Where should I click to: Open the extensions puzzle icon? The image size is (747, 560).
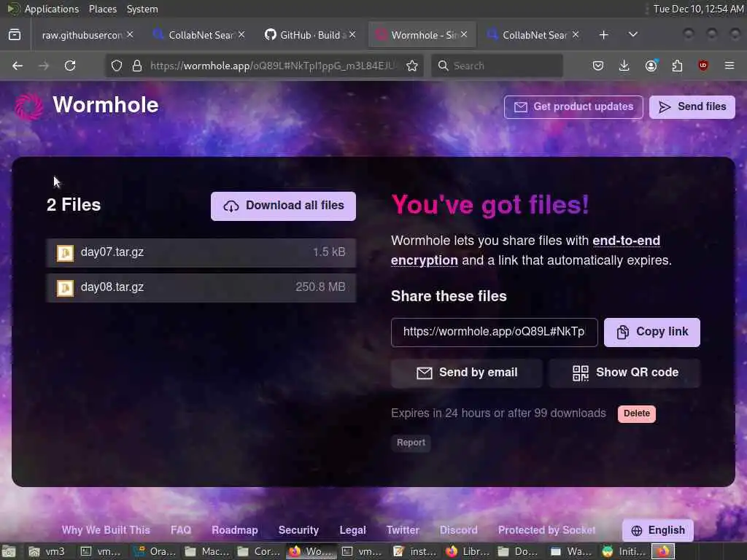tap(677, 66)
